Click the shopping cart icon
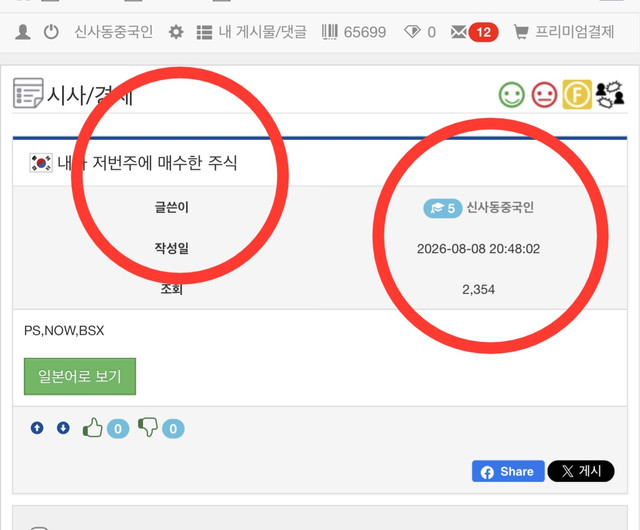This screenshot has height=530, width=640. [521, 32]
